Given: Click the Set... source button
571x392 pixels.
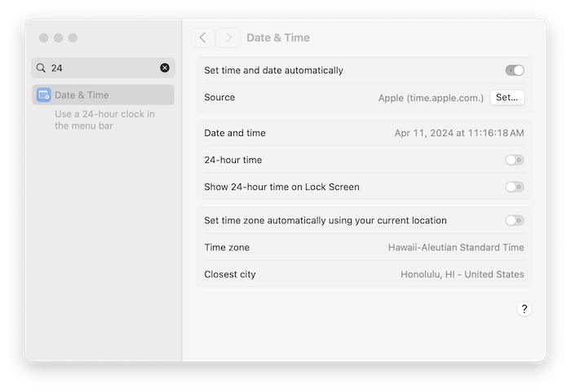Looking at the screenshot, I should pos(507,98).
